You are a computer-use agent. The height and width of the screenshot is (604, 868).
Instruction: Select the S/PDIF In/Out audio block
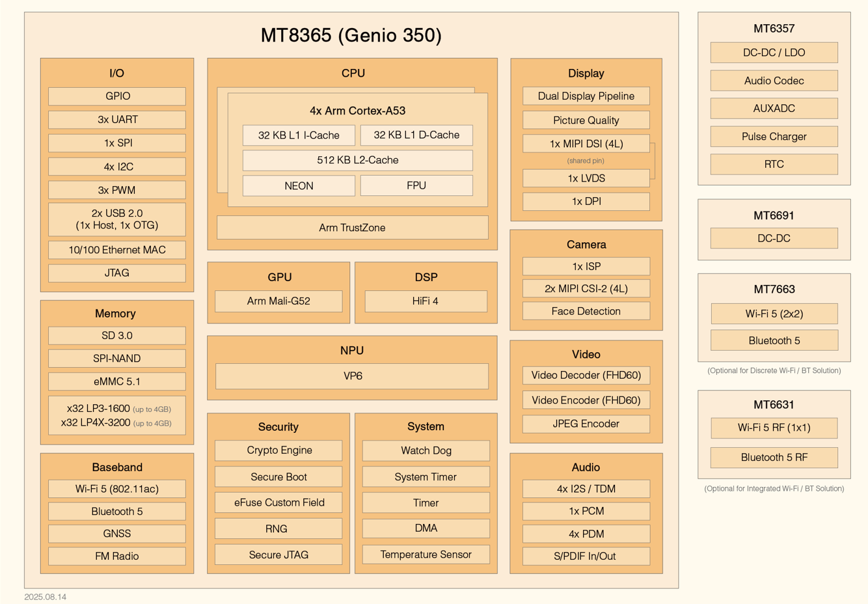[586, 556]
